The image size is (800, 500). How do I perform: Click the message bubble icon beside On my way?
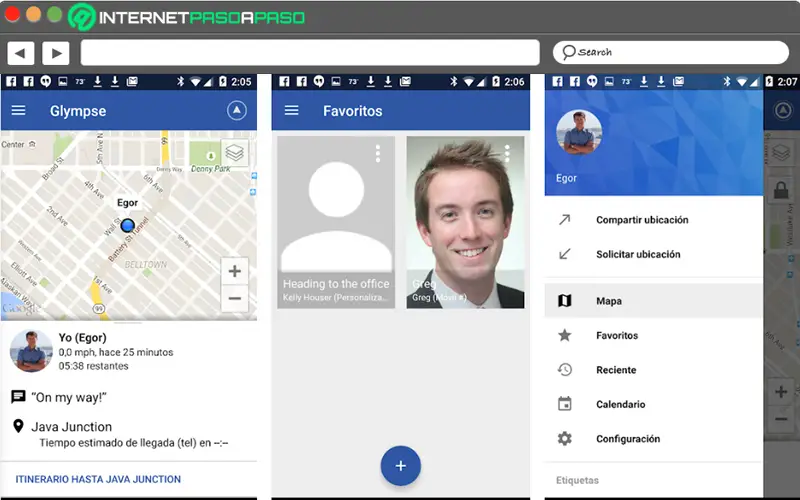pyautogui.click(x=18, y=397)
